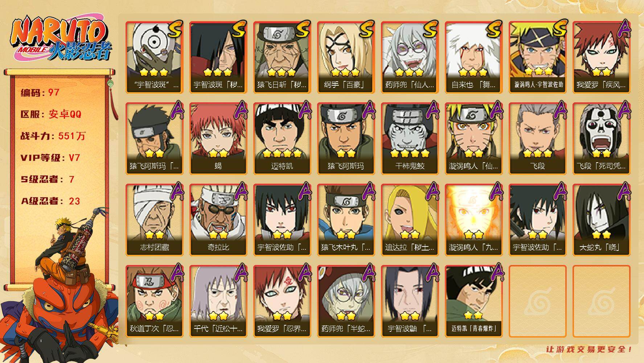The image size is (644, 363).
Task: Click the first empty ninja slot
Action: pyautogui.click(x=537, y=301)
